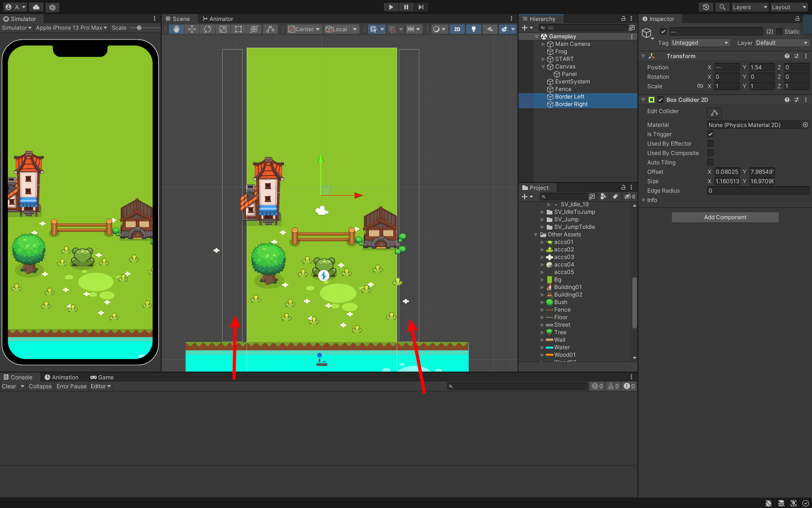The width and height of the screenshot is (812, 508).
Task: Select the Edit Collider custom tool in toolbar
Action: tap(270, 29)
